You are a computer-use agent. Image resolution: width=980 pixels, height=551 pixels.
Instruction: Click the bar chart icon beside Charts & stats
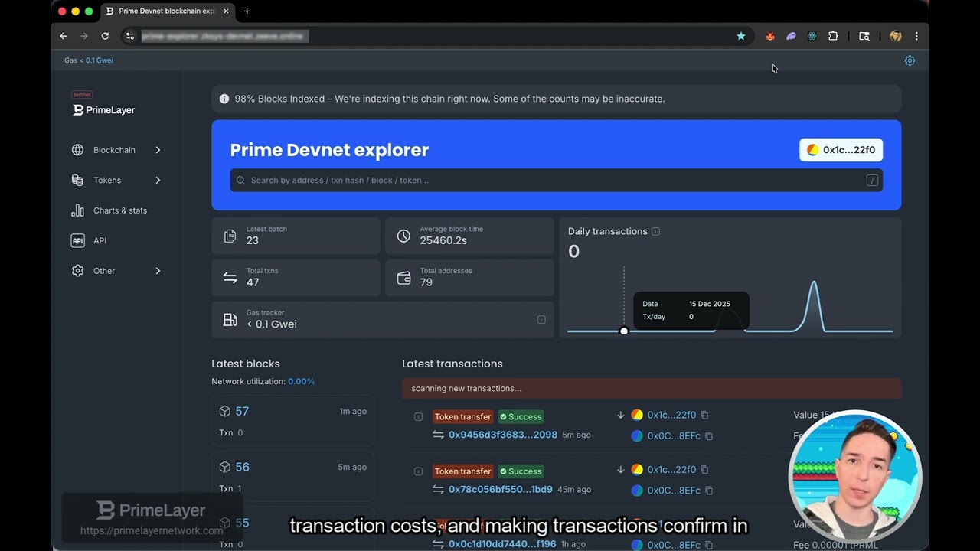pos(77,210)
